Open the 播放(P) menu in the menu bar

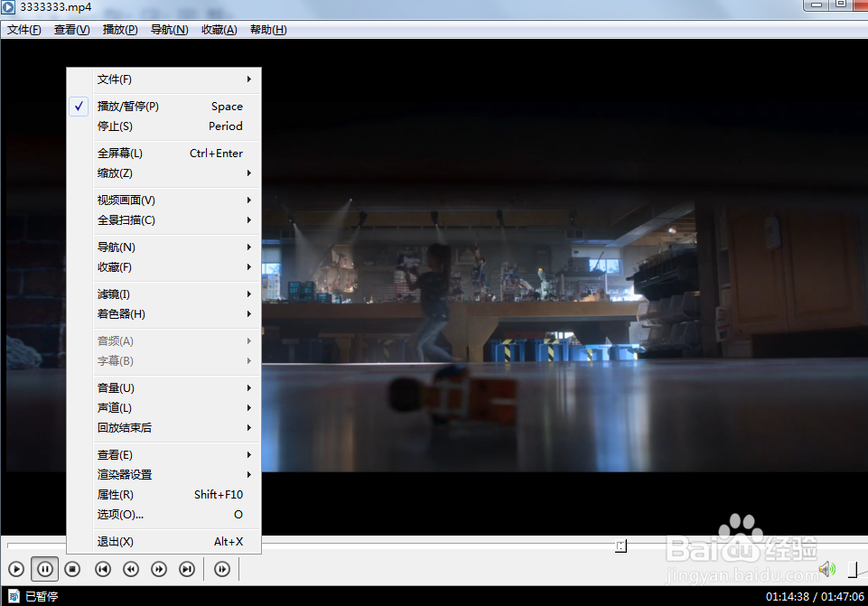pos(120,30)
